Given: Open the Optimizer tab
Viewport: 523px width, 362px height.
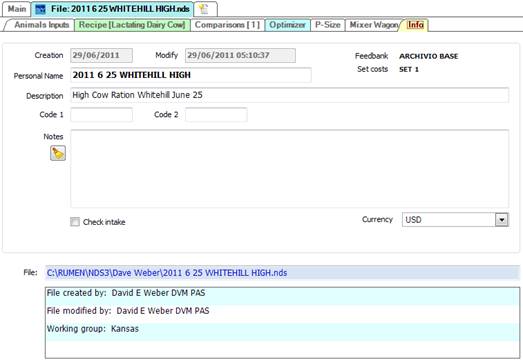Looking at the screenshot, I should [287, 25].
